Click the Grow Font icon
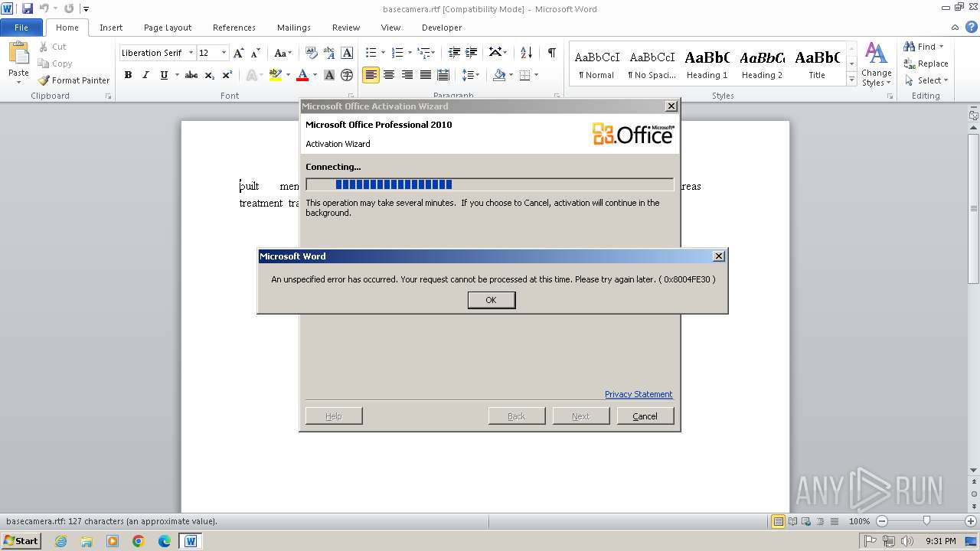Viewport: 980px width, 551px height. [x=239, y=53]
